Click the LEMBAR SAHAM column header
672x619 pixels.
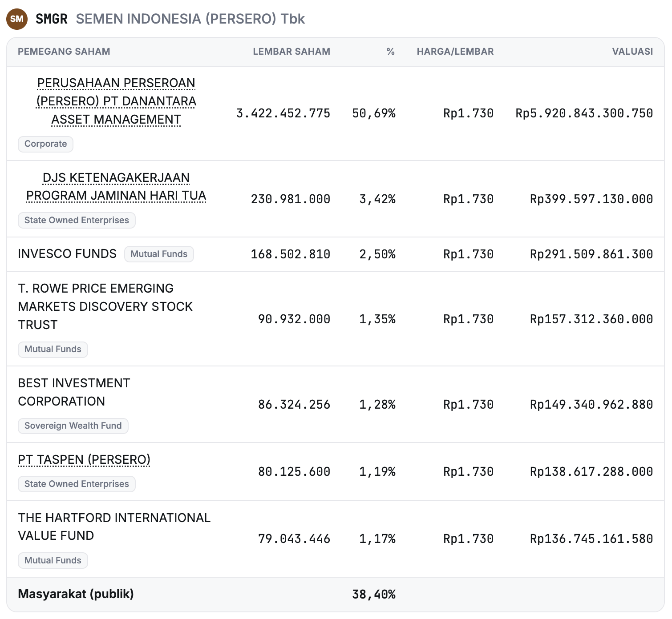pos(291,52)
